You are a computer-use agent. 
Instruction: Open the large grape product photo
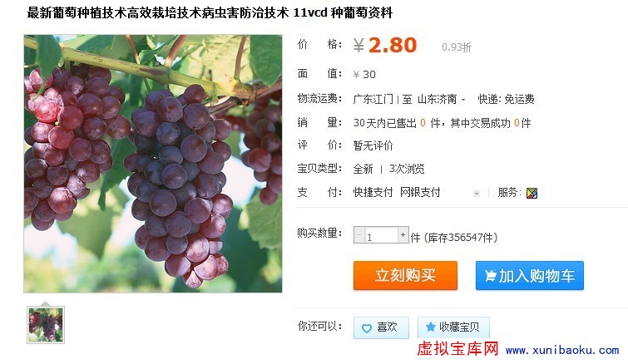(152, 164)
